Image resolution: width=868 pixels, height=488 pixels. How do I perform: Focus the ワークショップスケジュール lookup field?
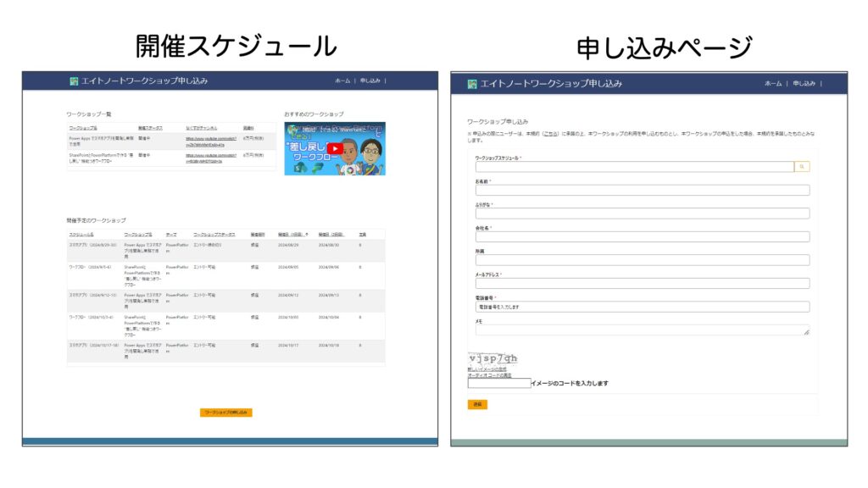click(634, 167)
